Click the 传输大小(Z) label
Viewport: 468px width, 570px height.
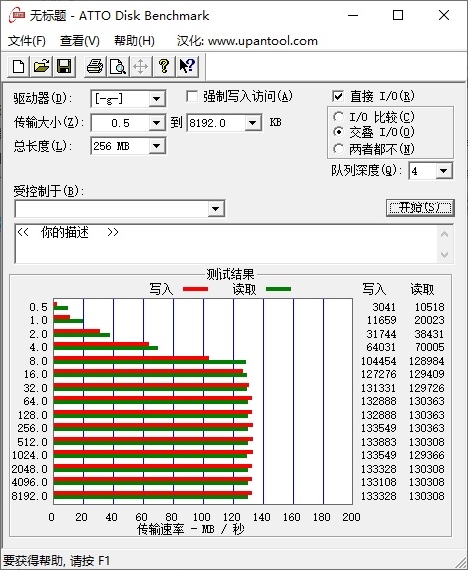tap(49, 123)
